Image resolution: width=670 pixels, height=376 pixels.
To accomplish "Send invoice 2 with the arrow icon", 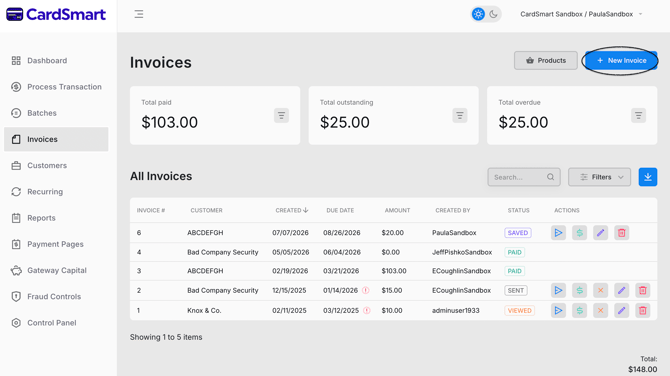I will pos(558,291).
